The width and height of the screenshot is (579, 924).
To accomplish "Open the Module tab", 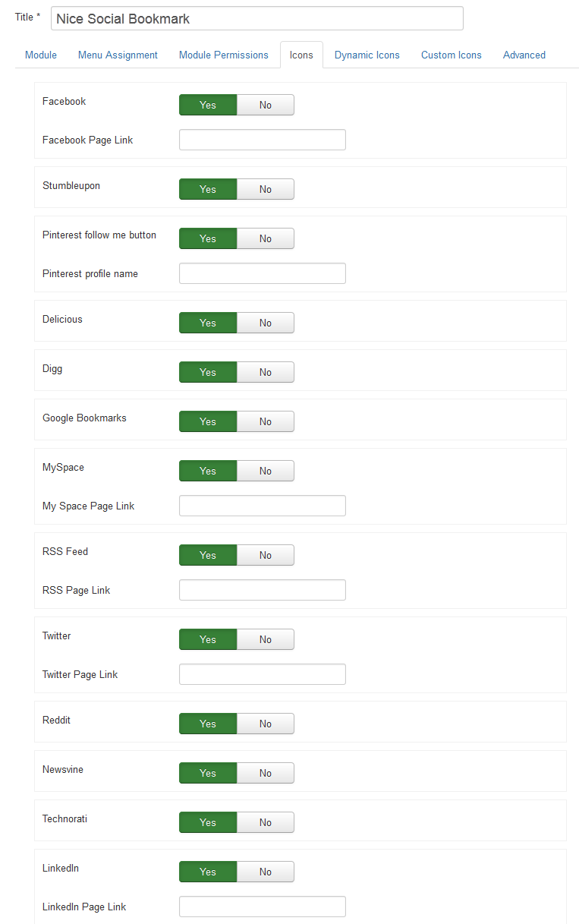I will tap(40, 55).
